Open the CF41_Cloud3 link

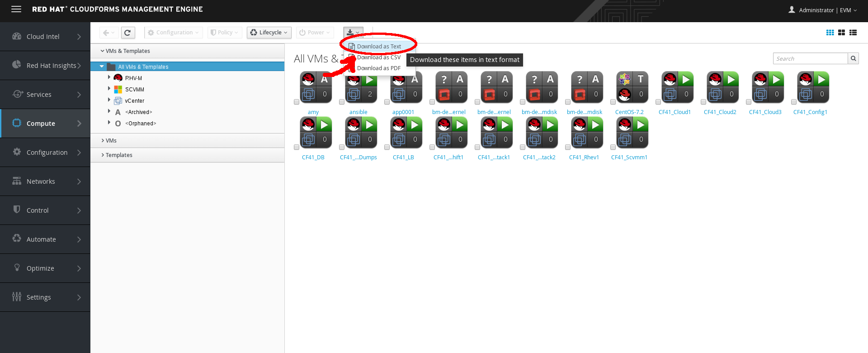pyautogui.click(x=765, y=112)
